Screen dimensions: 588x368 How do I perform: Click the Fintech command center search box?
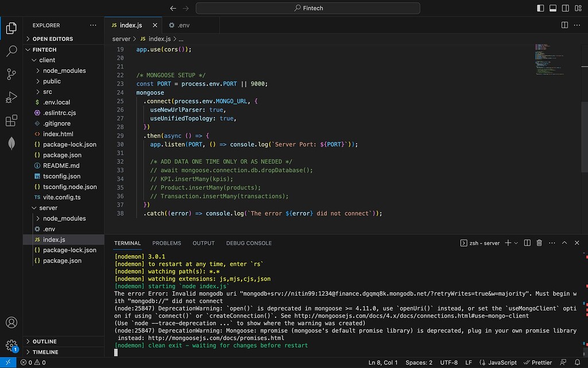coord(308,8)
